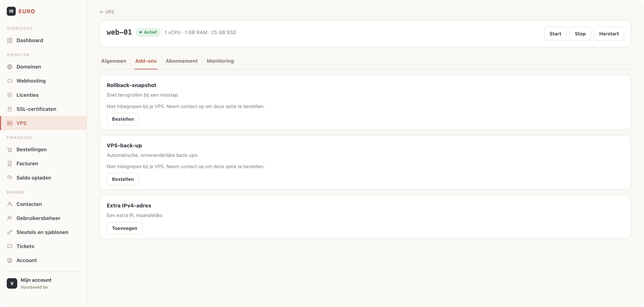The width and height of the screenshot is (644, 307).
Task: Select the Webhosting cloud icon
Action: coord(10,81)
